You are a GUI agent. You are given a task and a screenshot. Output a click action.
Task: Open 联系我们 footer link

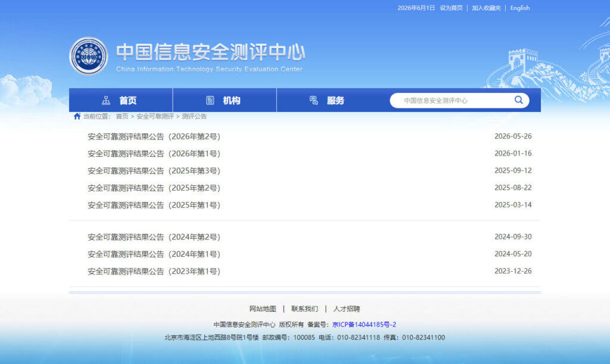[304, 309]
